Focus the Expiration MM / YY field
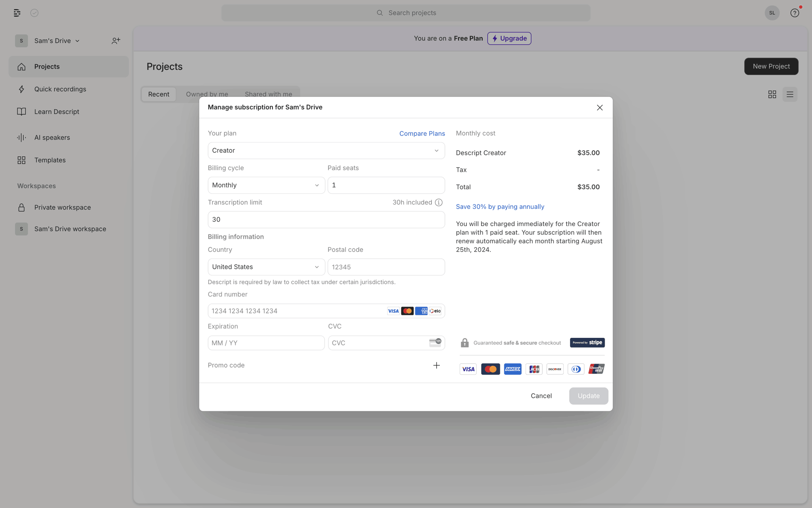This screenshot has height=508, width=812. click(x=266, y=343)
